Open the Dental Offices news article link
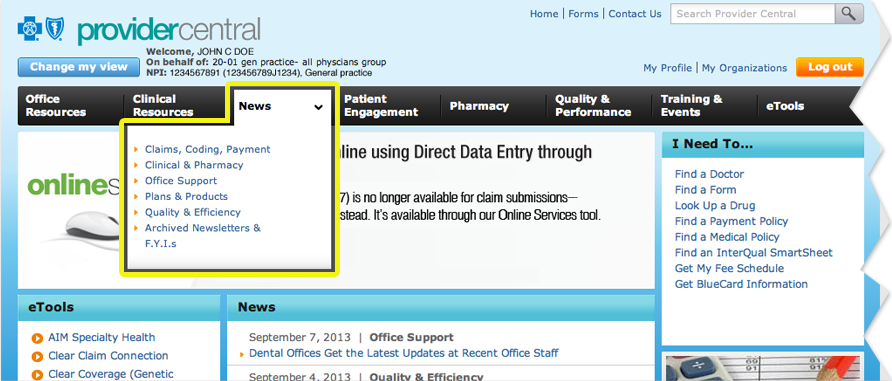Image resolution: width=892 pixels, height=381 pixels. pyautogui.click(x=404, y=353)
